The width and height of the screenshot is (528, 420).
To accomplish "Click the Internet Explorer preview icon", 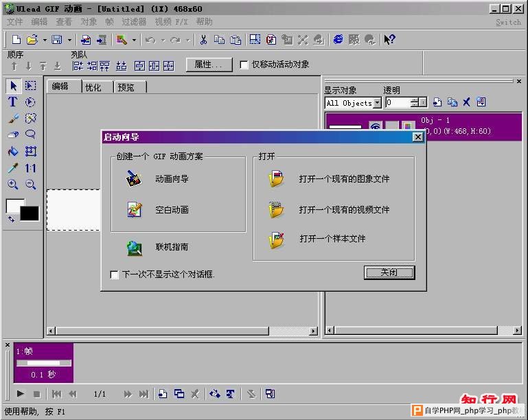I will click(338, 40).
